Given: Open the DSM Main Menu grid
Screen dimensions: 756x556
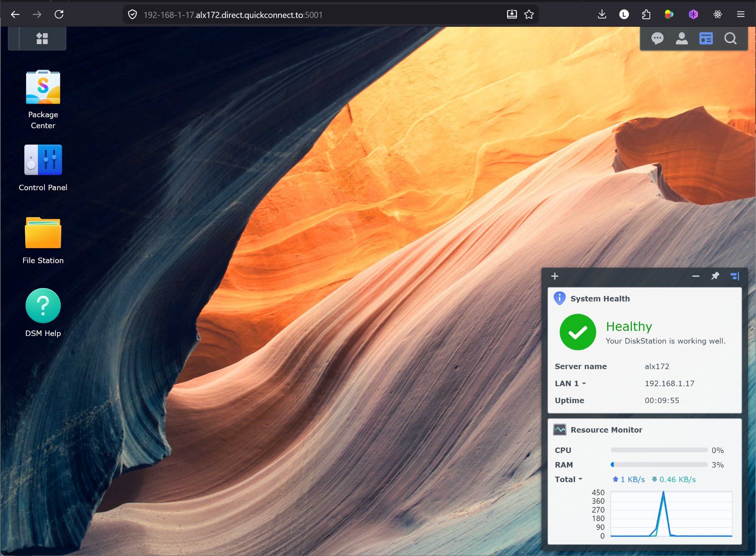Looking at the screenshot, I should pyautogui.click(x=42, y=39).
